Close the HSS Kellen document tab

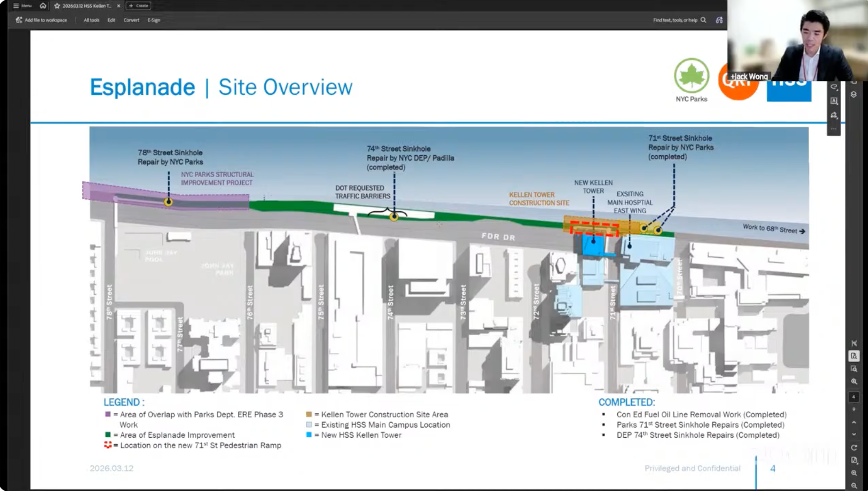click(x=118, y=6)
